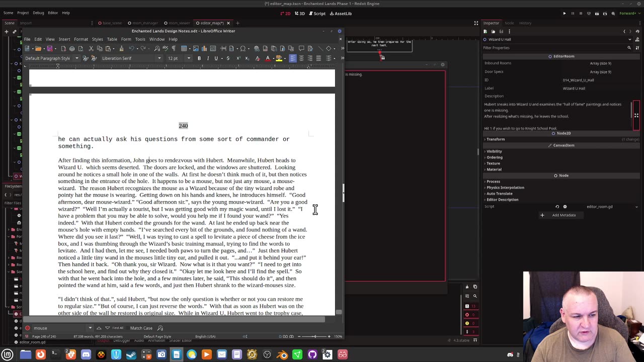This screenshot has width=644, height=362.
Task: Open search term history dropdown
Action: coord(90,328)
